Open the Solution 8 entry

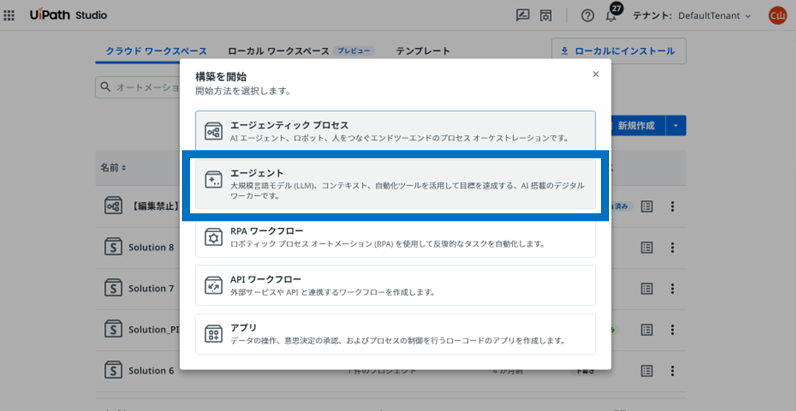coord(151,247)
